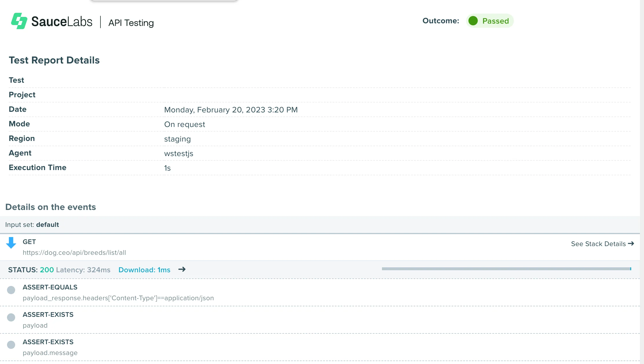Click the status circle beside payload.message assertion
The height and width of the screenshot is (364, 644).
[x=11, y=344]
